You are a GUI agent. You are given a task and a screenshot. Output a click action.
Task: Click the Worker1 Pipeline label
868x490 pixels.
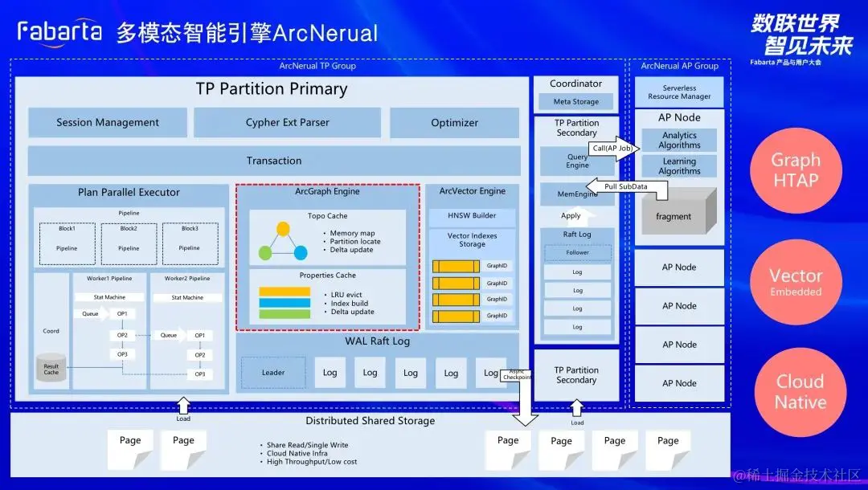coord(109,278)
